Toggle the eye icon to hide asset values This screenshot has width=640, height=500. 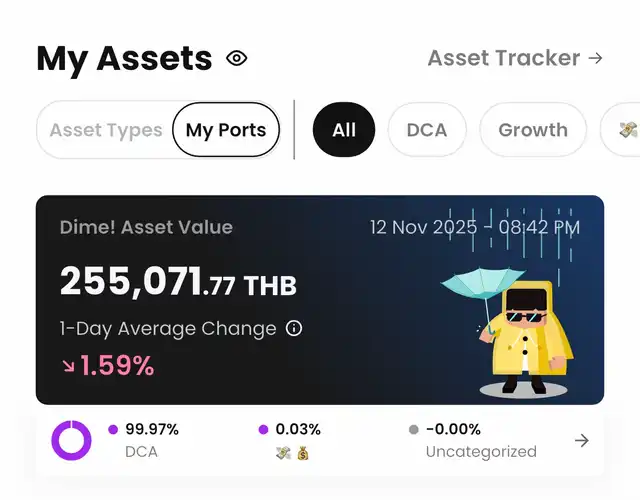coord(237,58)
